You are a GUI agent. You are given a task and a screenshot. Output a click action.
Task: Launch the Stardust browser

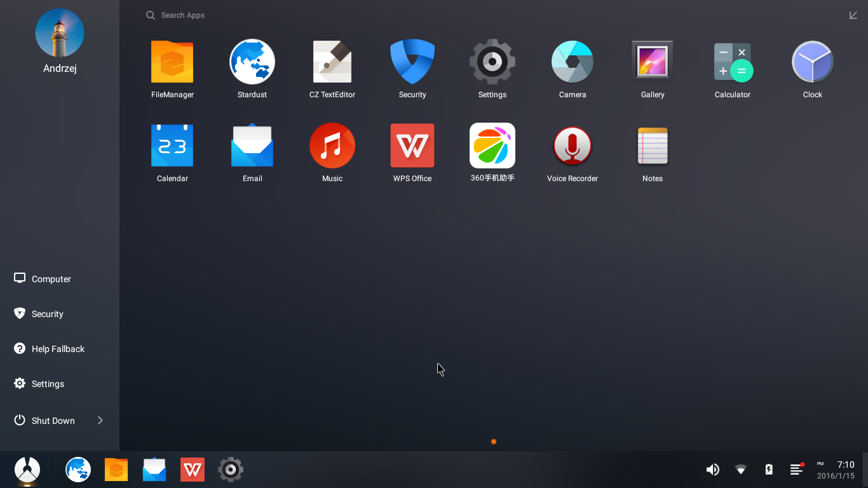click(x=252, y=62)
